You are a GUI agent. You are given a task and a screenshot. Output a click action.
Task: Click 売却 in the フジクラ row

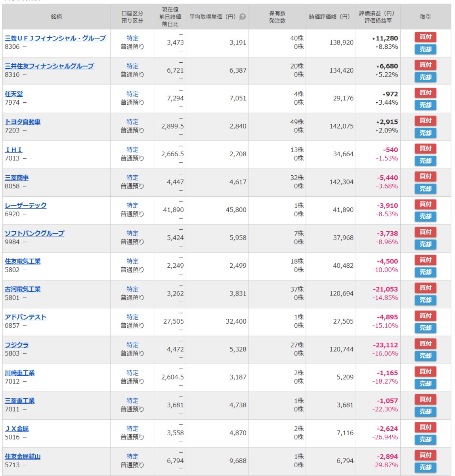pos(426,356)
